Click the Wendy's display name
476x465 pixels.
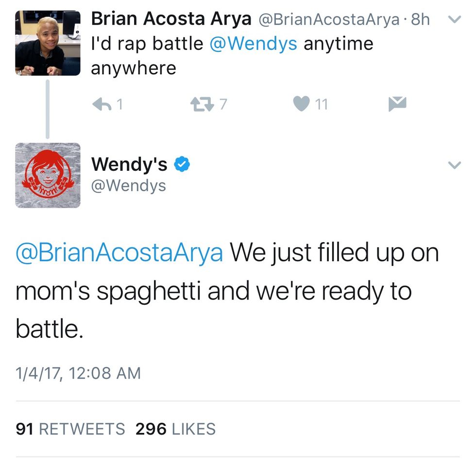(129, 165)
